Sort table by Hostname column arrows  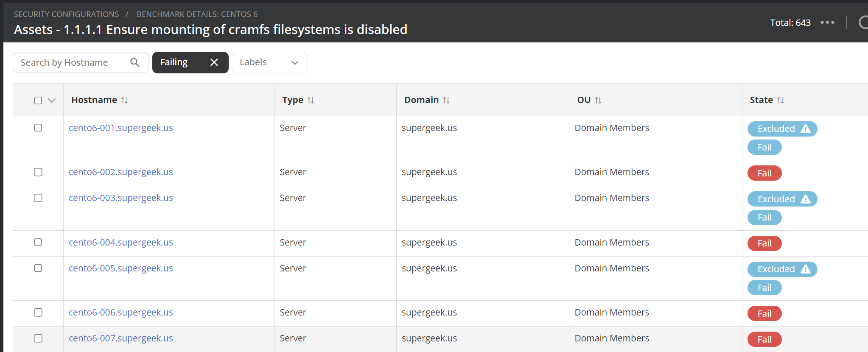point(124,100)
